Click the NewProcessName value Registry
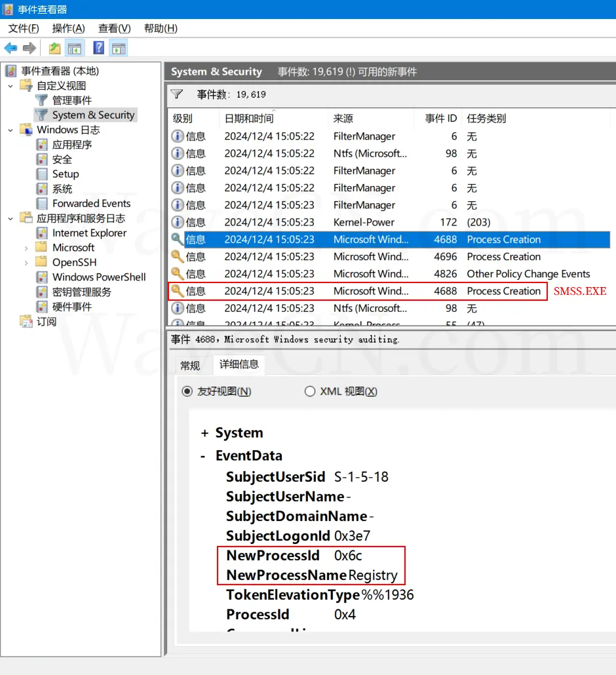616x675 pixels. pyautogui.click(x=373, y=575)
